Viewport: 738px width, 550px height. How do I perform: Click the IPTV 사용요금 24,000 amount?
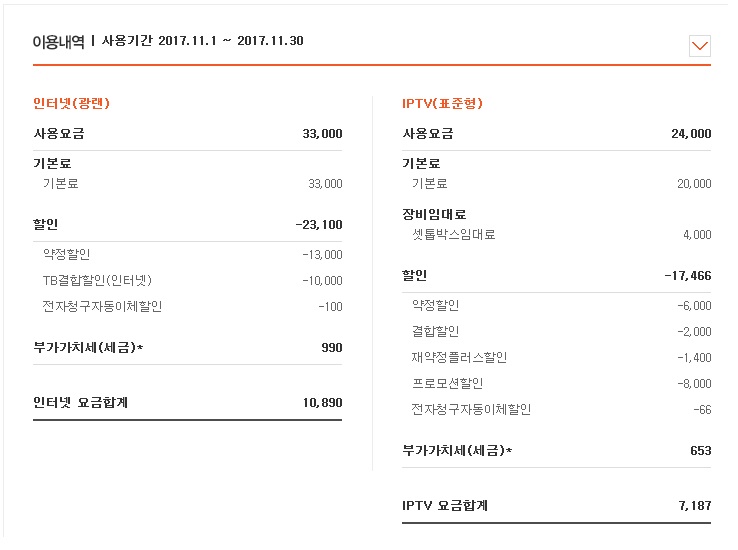click(691, 133)
